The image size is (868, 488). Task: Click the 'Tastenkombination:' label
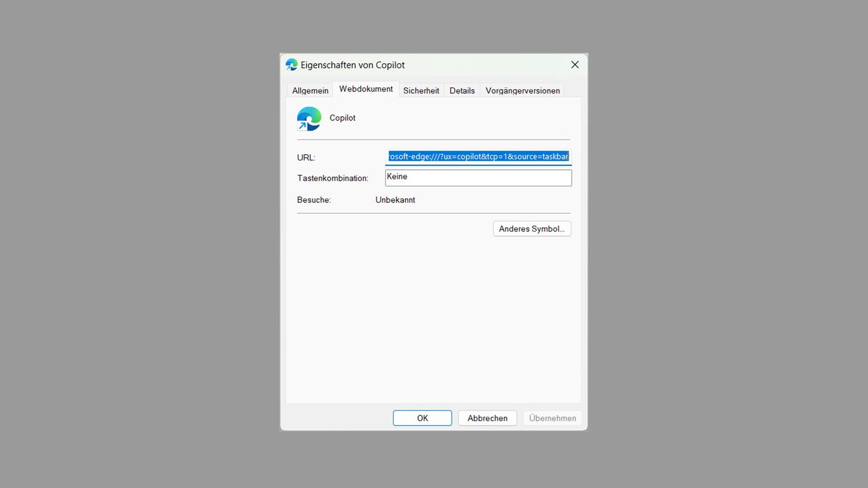pos(333,178)
